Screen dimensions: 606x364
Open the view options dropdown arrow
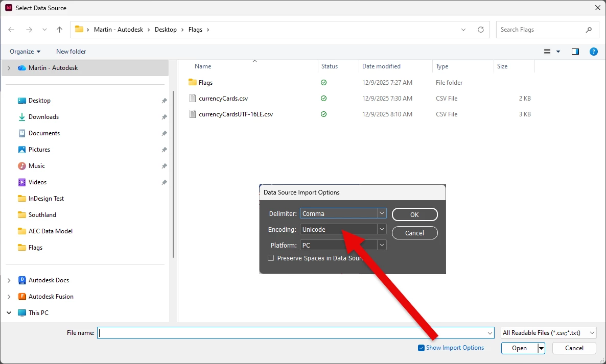pyautogui.click(x=558, y=52)
